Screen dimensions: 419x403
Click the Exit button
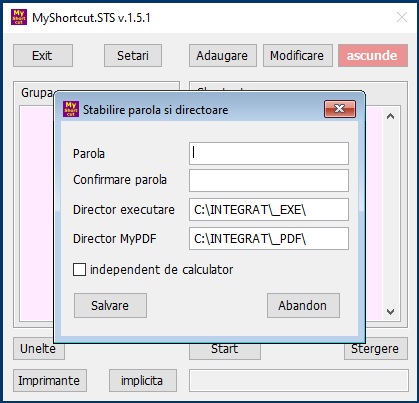[x=43, y=56]
